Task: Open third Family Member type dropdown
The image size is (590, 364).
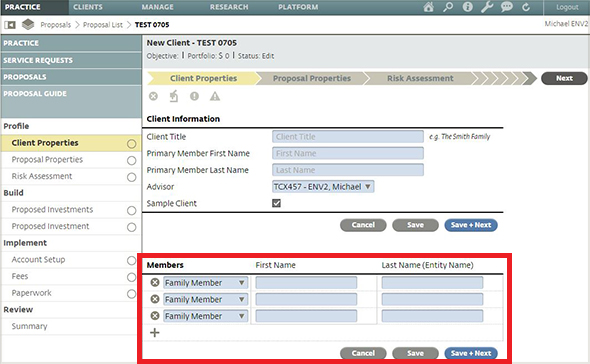Action: [x=205, y=316]
